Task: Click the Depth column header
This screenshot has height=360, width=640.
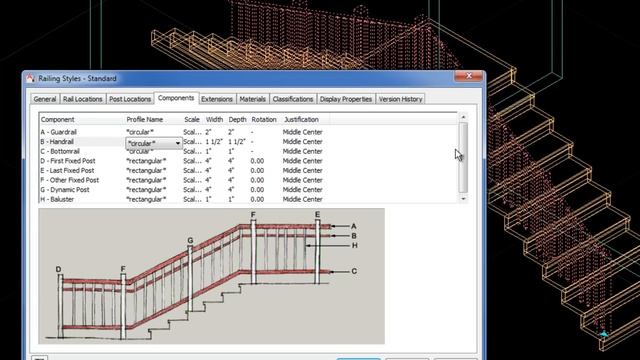Action: click(x=238, y=120)
